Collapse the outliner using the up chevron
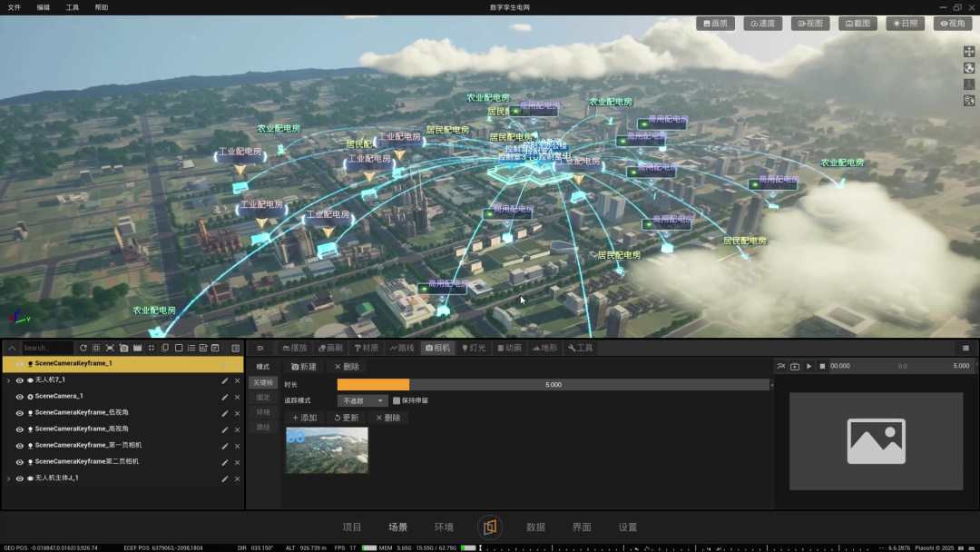 tap(12, 348)
